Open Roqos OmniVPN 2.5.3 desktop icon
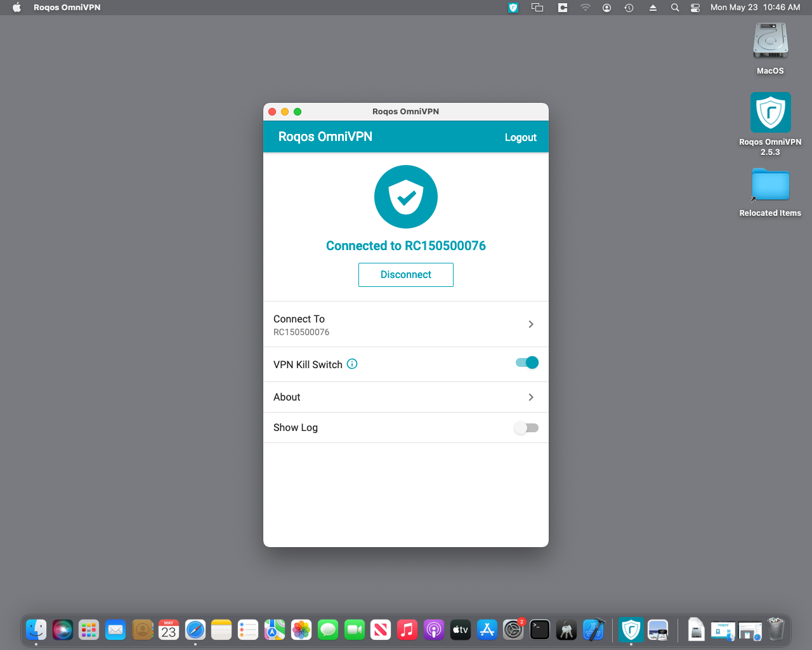 pyautogui.click(x=770, y=112)
